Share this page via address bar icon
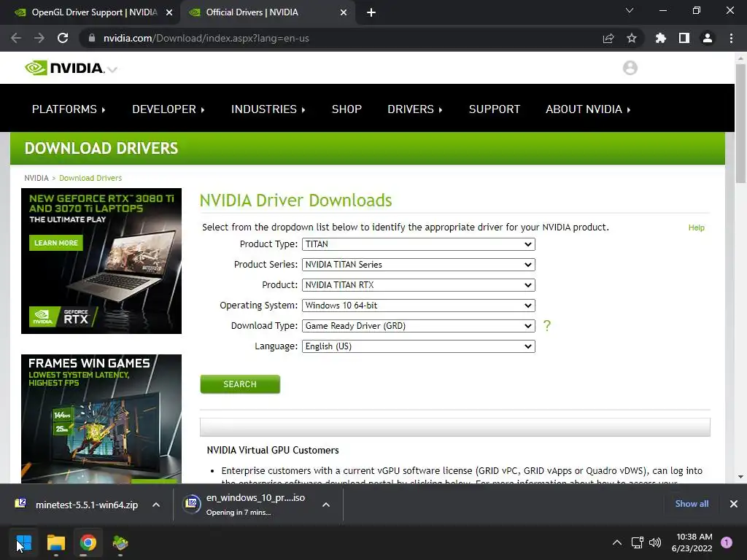Screen dimensions: 747x560 pos(608,38)
